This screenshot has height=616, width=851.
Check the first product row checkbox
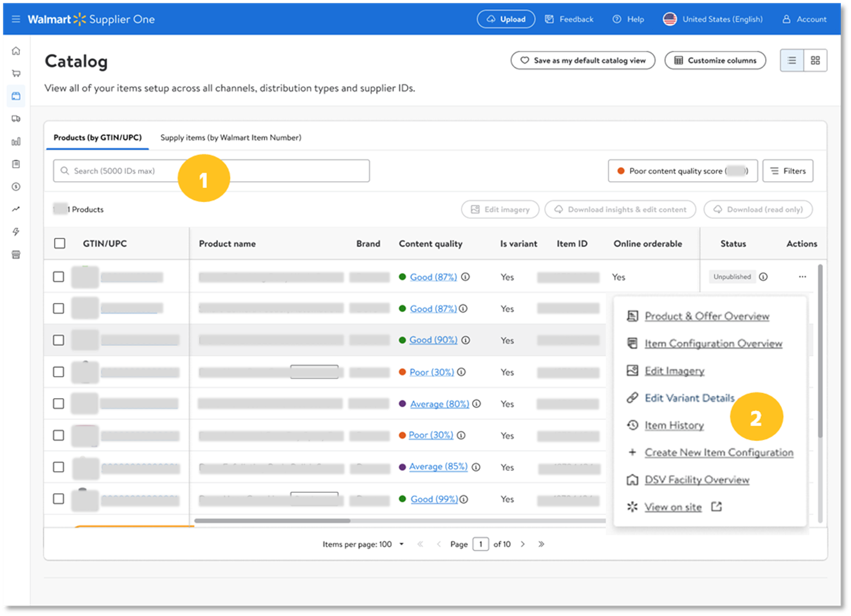coord(59,277)
